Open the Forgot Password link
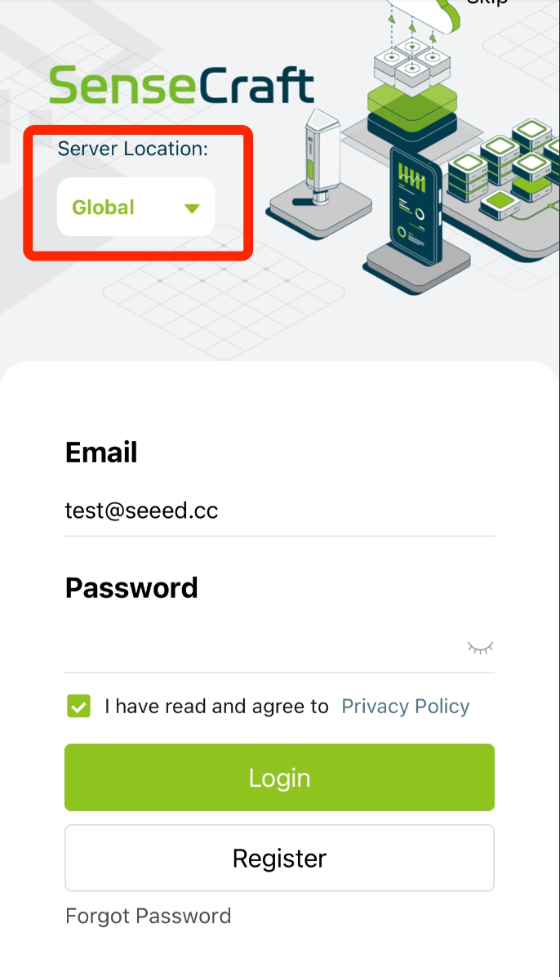The height and width of the screenshot is (977, 560). (x=149, y=916)
